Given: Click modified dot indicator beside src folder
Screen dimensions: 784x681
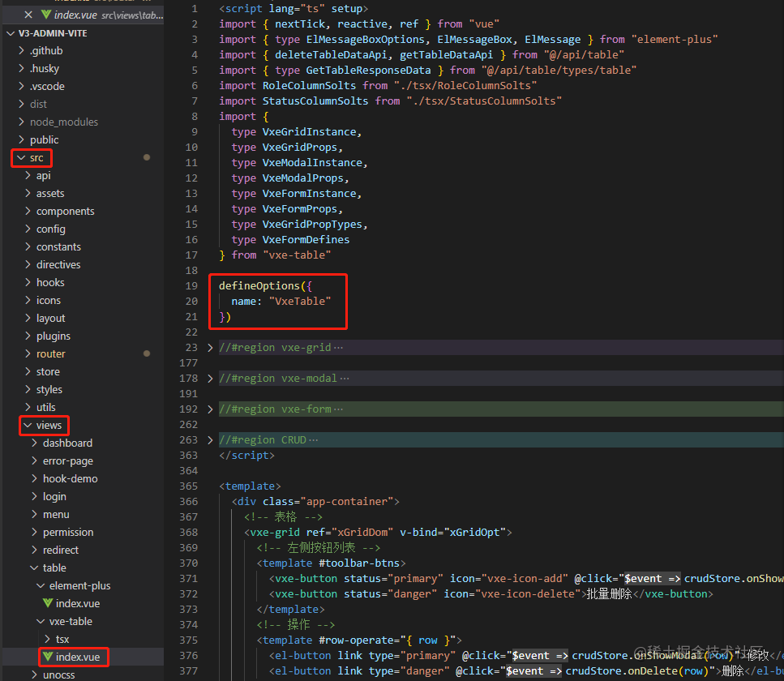Looking at the screenshot, I should click(147, 157).
